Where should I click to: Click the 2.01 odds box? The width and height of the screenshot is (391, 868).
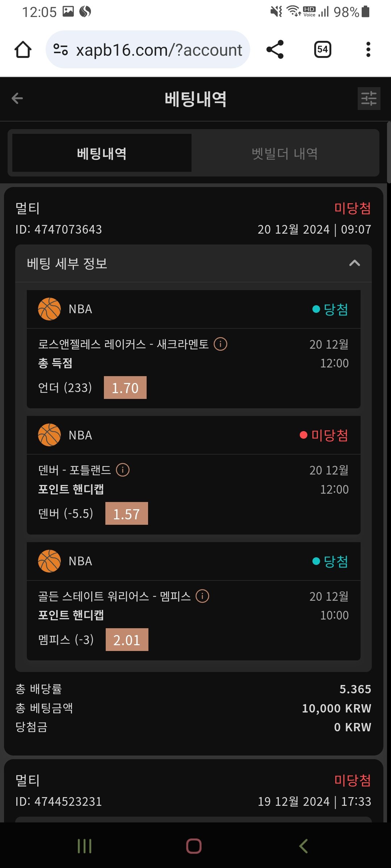coord(127,640)
